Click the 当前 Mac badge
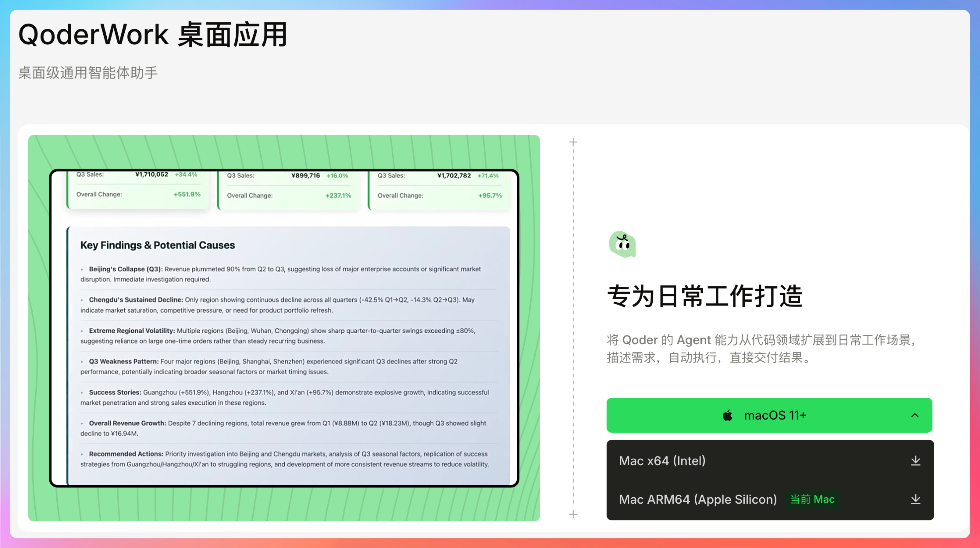The height and width of the screenshot is (548, 980). 812,499
